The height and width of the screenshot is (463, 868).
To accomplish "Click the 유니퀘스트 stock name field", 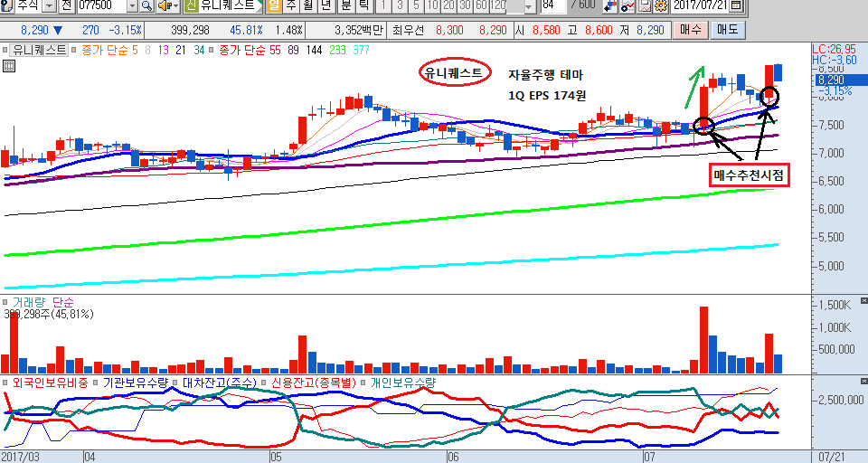I will pyautogui.click(x=231, y=6).
